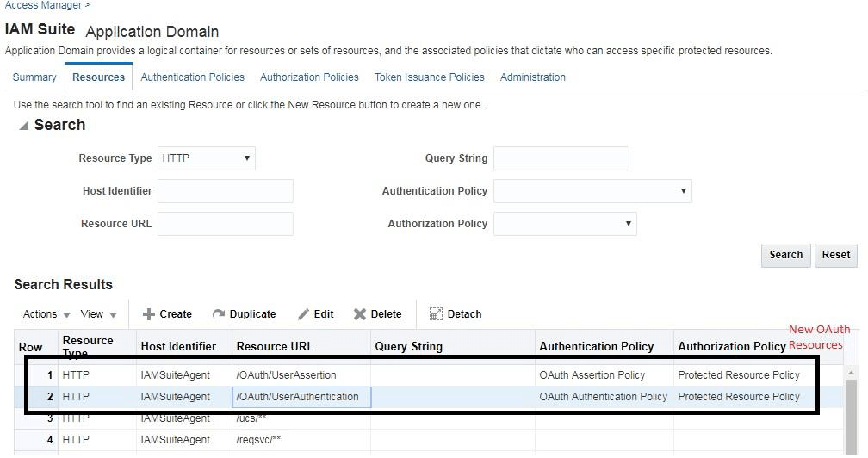
Task: Open the Administration tab
Action: pyautogui.click(x=533, y=77)
